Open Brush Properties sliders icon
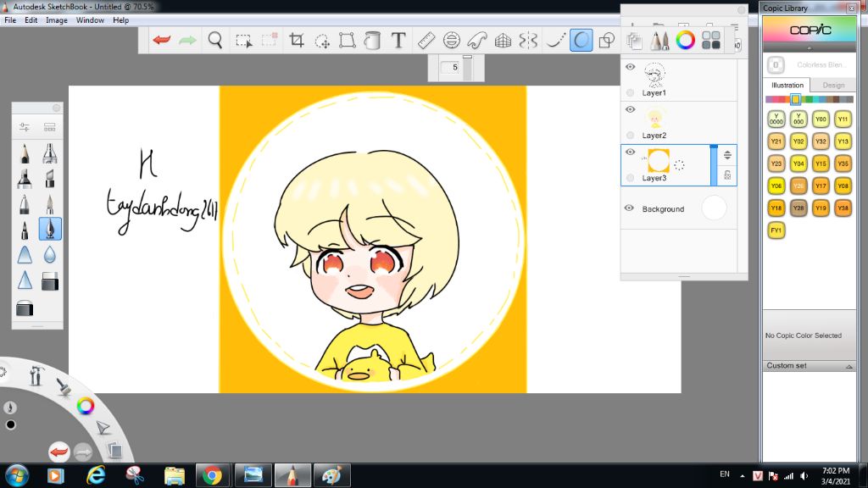 point(25,127)
